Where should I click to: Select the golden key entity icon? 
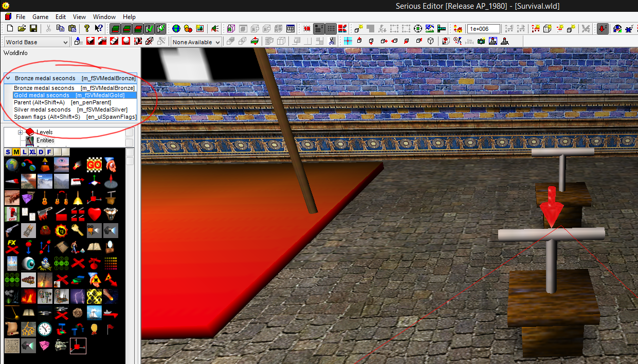point(78,230)
